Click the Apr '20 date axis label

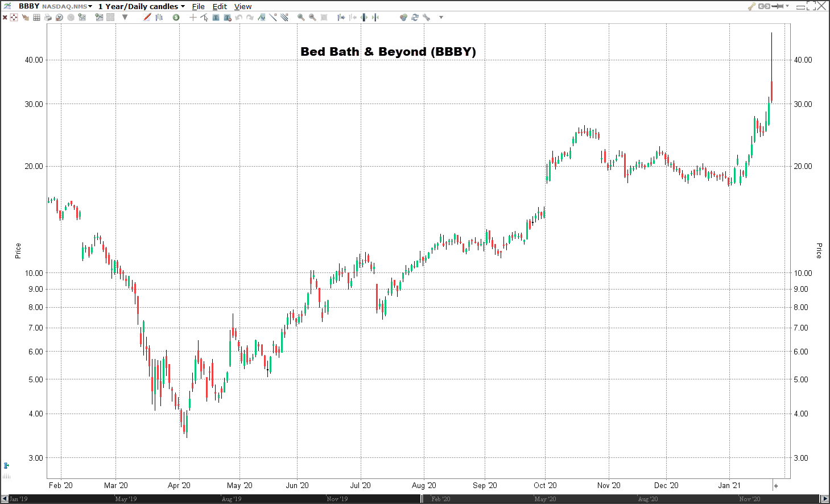(179, 485)
